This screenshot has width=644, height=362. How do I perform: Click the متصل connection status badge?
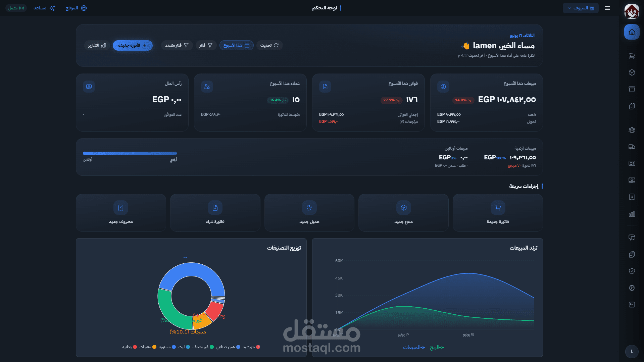16,8
